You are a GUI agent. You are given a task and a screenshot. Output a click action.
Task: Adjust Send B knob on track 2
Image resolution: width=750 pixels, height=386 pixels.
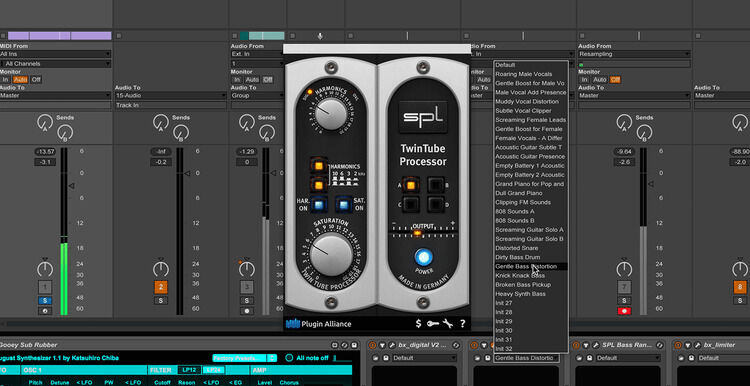click(x=181, y=133)
